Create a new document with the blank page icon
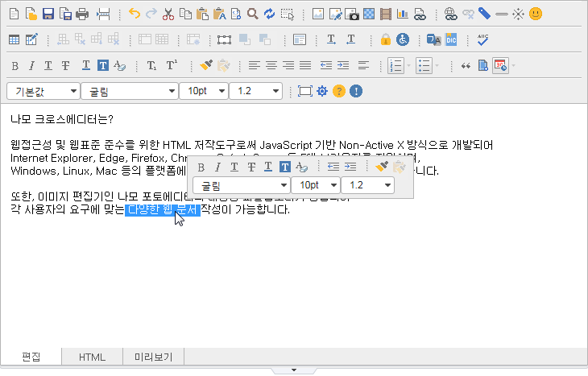Image resolution: width=588 pixels, height=376 pixels. 14,14
